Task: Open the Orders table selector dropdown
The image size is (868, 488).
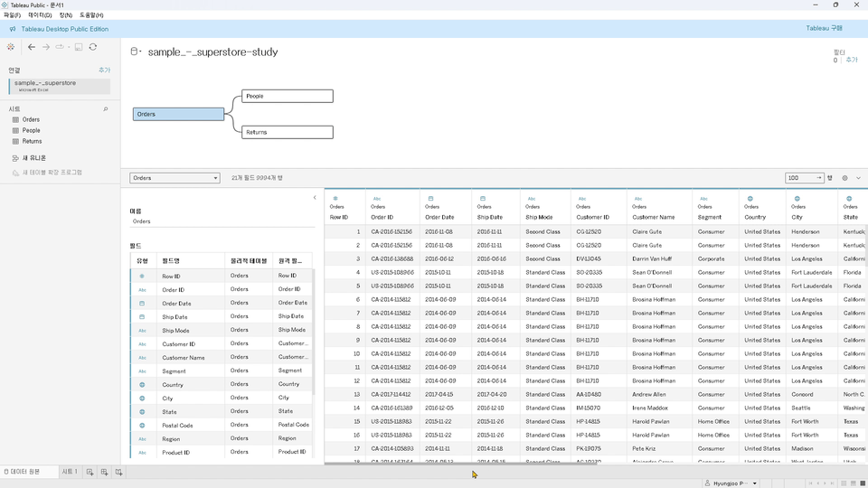Action: 175,178
